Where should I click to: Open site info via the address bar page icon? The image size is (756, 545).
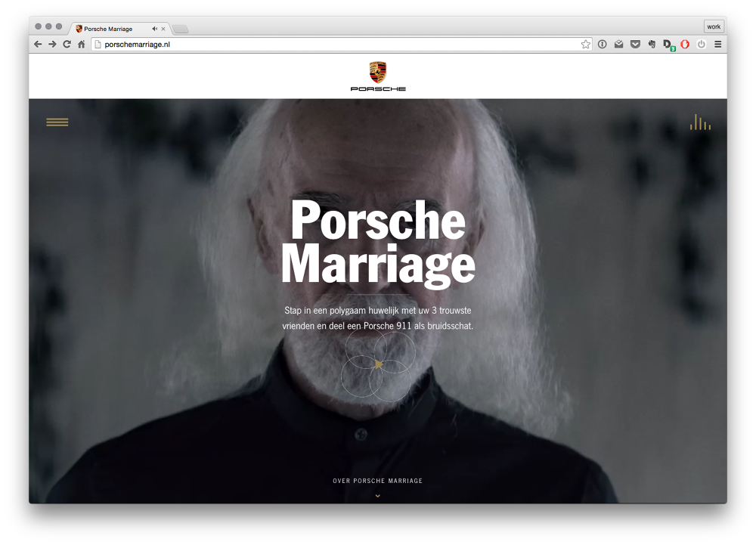pos(99,44)
